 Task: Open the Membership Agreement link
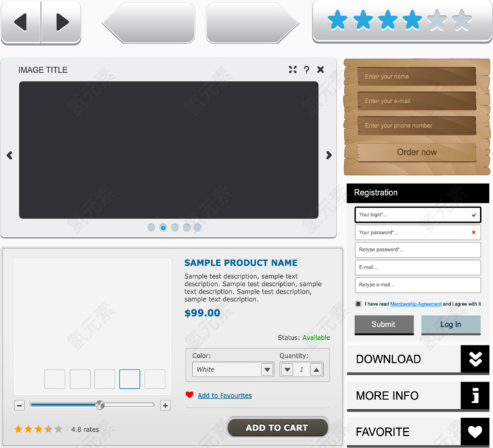pyautogui.click(x=416, y=303)
